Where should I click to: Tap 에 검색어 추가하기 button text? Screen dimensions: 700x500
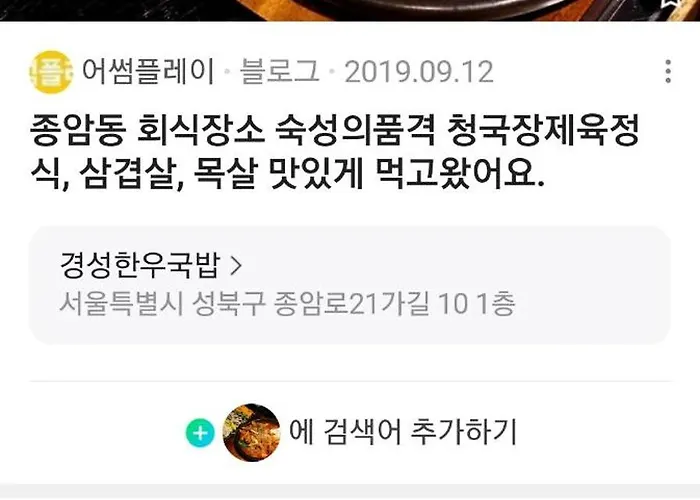403,432
